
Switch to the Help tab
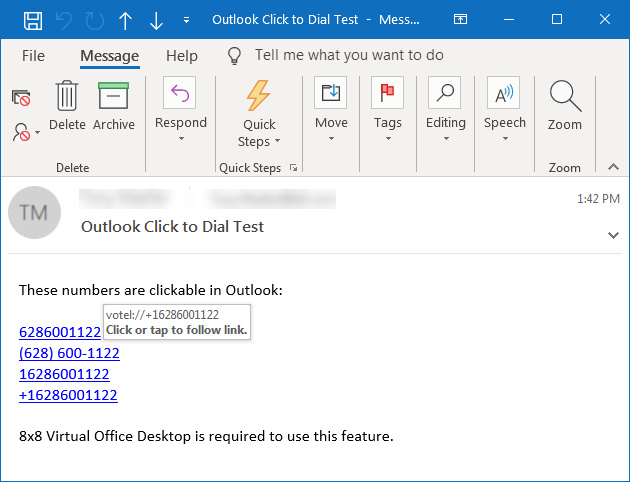(182, 56)
